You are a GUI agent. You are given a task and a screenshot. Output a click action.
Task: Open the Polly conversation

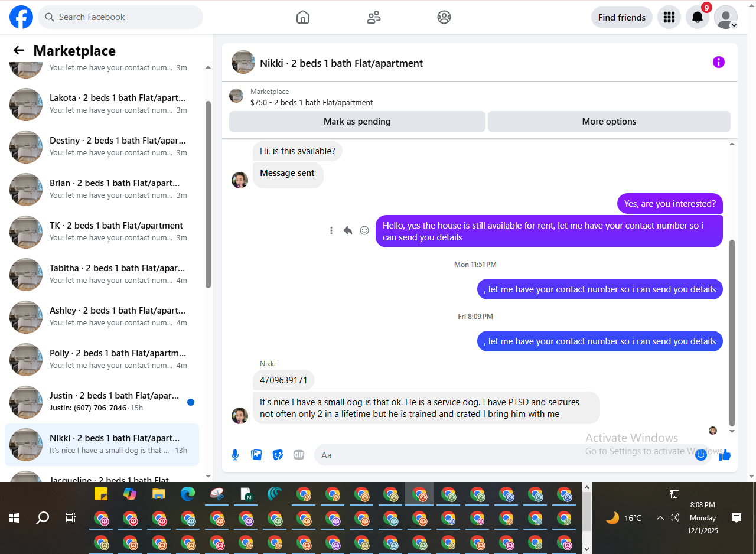102,360
